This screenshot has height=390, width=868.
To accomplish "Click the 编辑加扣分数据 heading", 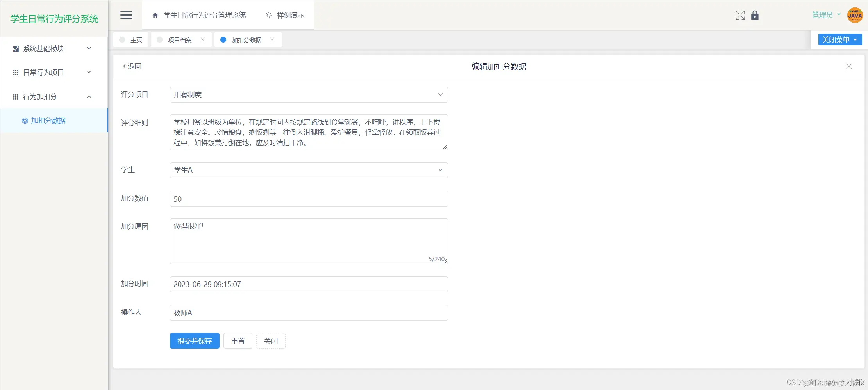I will [x=499, y=66].
